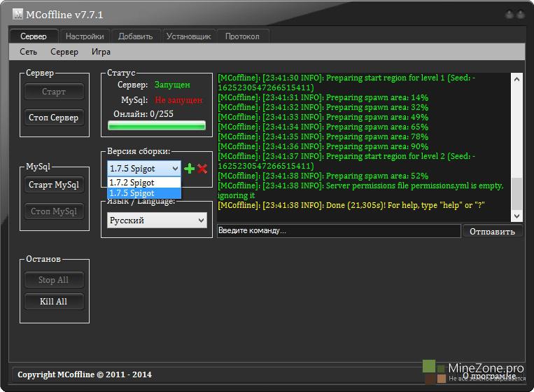This screenshot has height=392, width=534.
Task: Choose 1.7.5 Spigot in the dropdown list
Action: [x=143, y=193]
